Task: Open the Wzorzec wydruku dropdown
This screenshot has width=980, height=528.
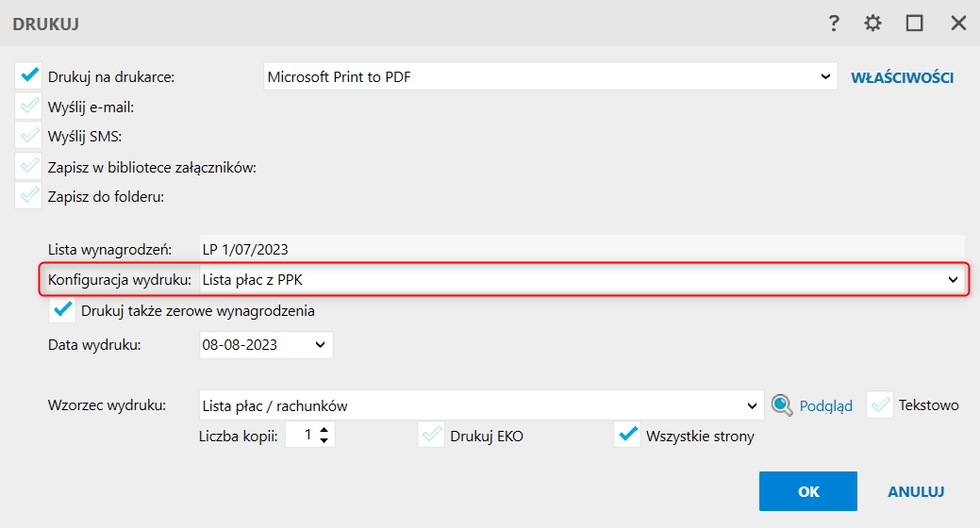Action: (x=752, y=406)
